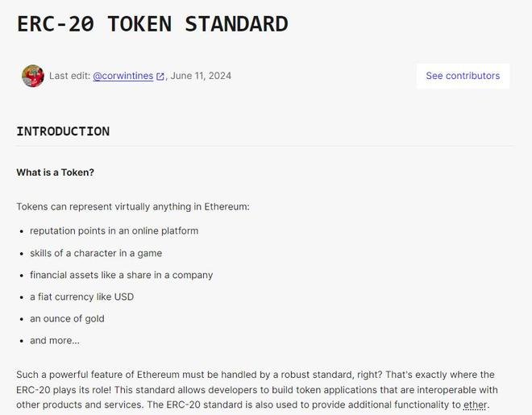Click the See contributors button
Viewport: 532px width, 415px height.
[463, 76]
